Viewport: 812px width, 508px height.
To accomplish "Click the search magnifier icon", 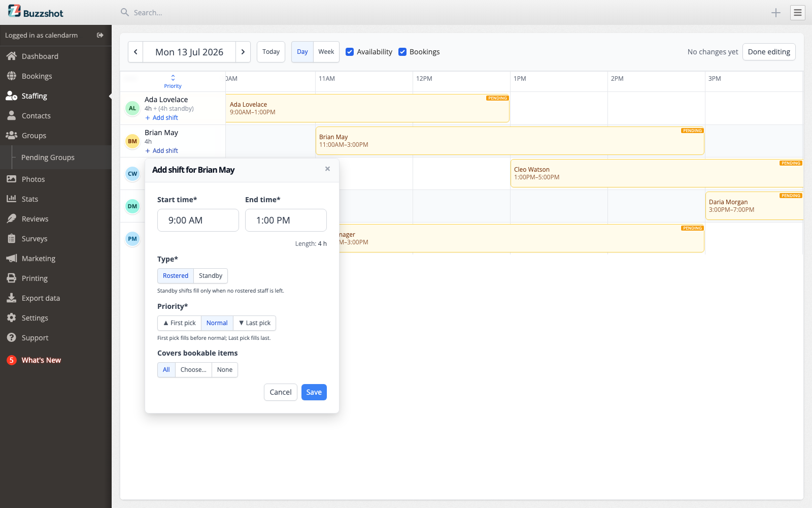I will (124, 12).
